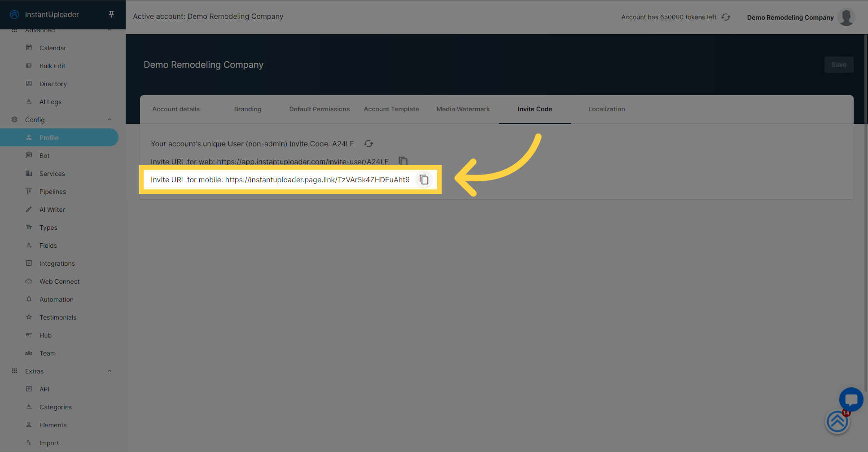Screen dimensions: 868x452
Task: Select Profile in the Config section
Action: [x=59, y=138]
